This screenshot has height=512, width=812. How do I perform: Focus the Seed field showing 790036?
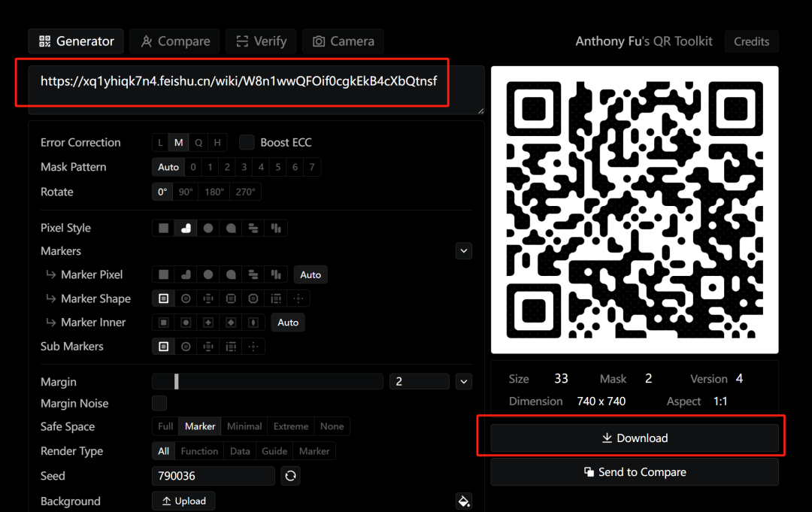tap(214, 476)
